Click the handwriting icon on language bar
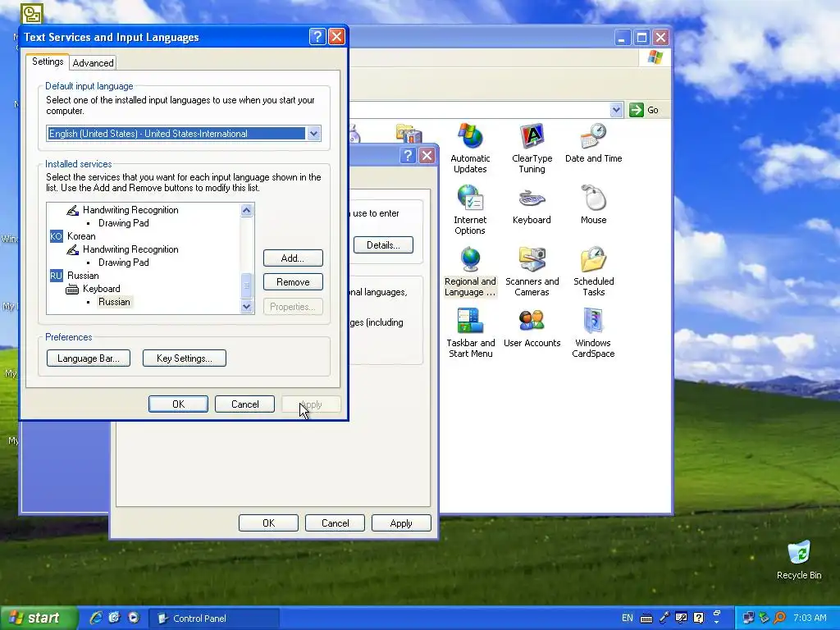This screenshot has height=630, width=840. (x=681, y=618)
